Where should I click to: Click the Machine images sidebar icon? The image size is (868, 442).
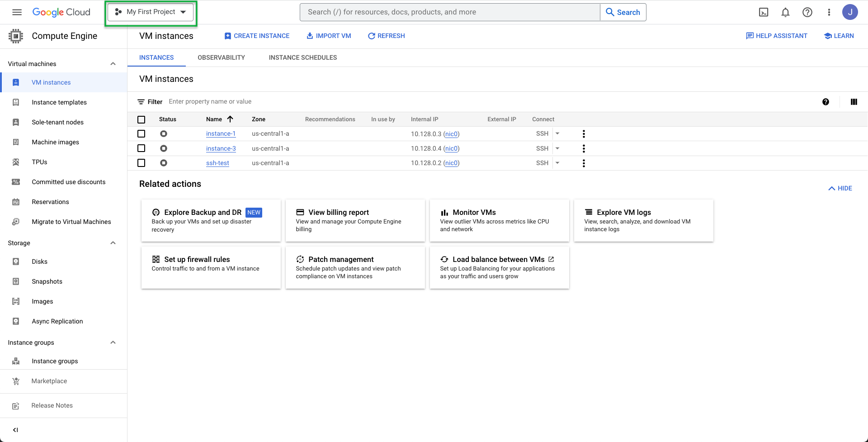[x=16, y=142]
